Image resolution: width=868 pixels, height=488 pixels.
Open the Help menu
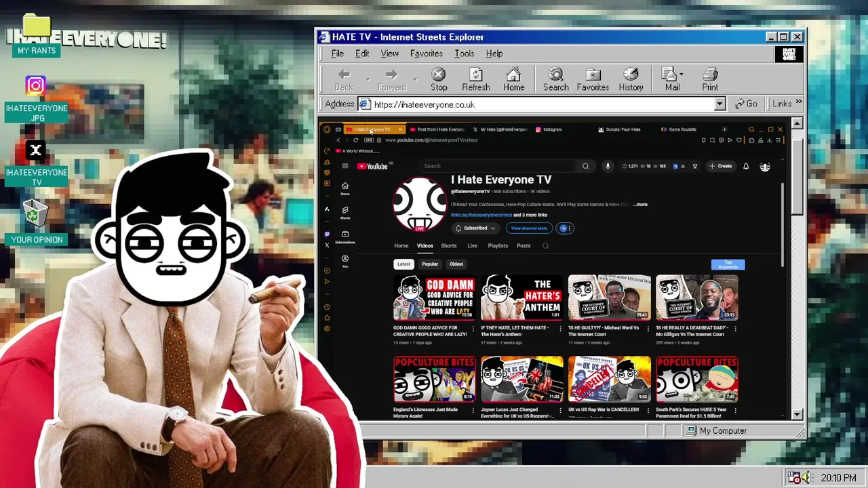coord(494,54)
